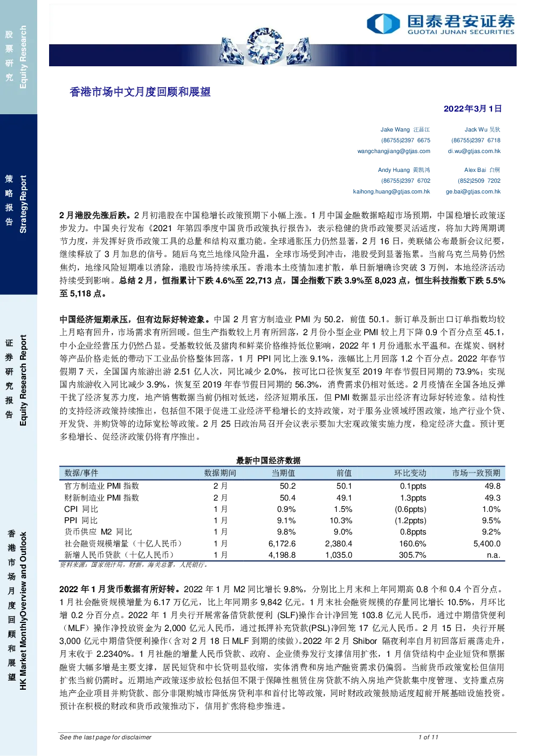
Task: Click analyst name Alex Bai 白舸
Action: tap(482, 170)
